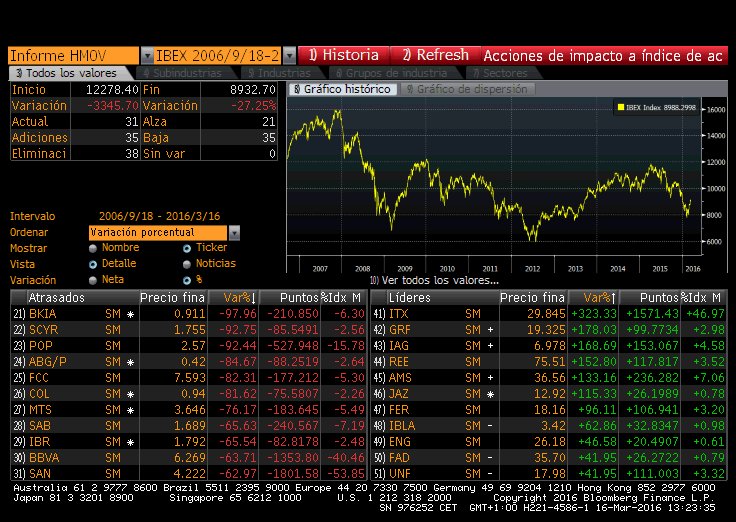Screen dimensions: 736x522
Task: Select row 23) POP
Action: [189, 345]
